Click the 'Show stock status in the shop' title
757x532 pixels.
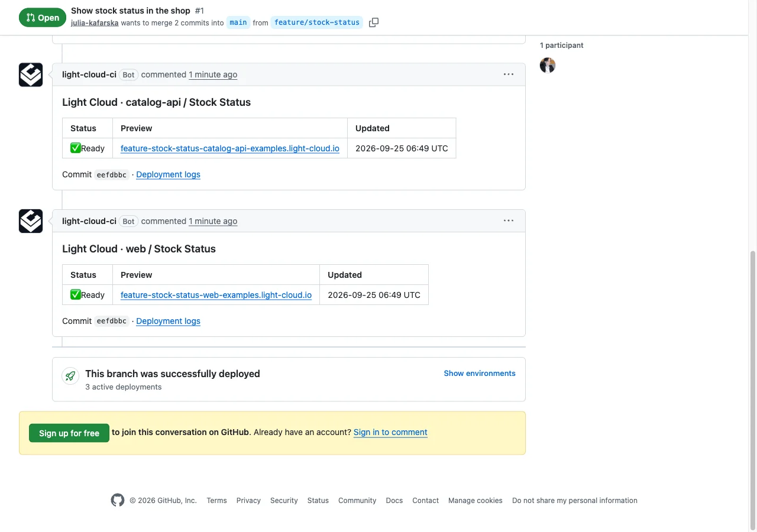(x=131, y=11)
